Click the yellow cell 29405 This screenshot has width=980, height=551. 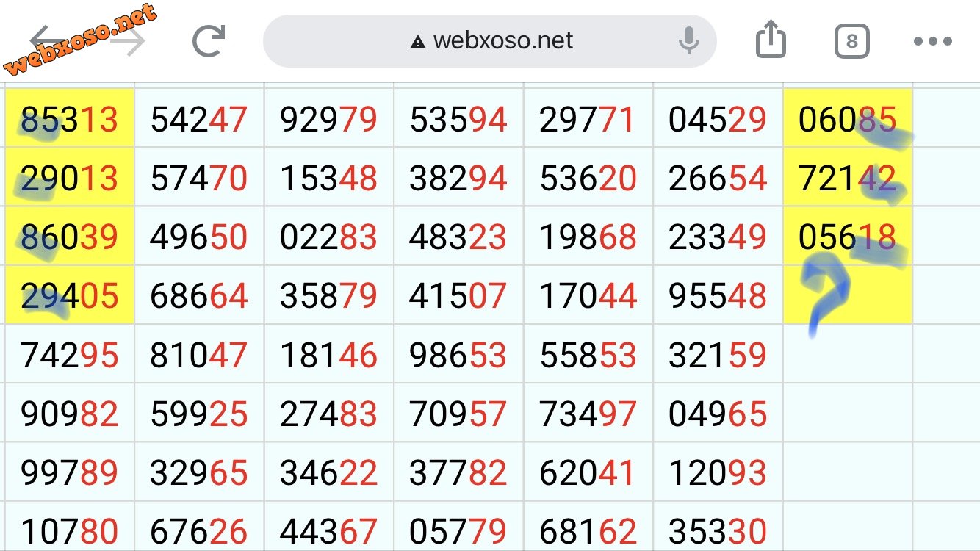[x=70, y=295]
